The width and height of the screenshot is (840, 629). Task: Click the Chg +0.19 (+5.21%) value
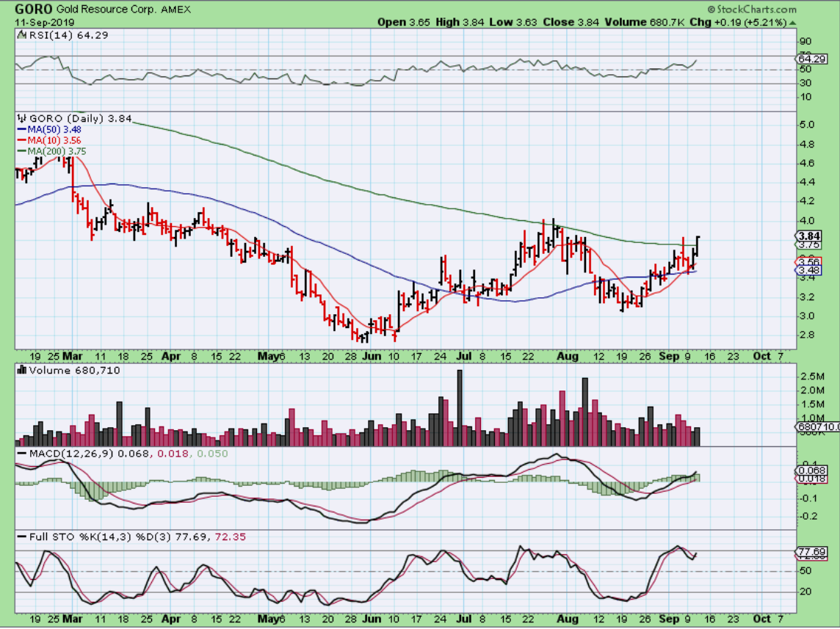[738, 22]
